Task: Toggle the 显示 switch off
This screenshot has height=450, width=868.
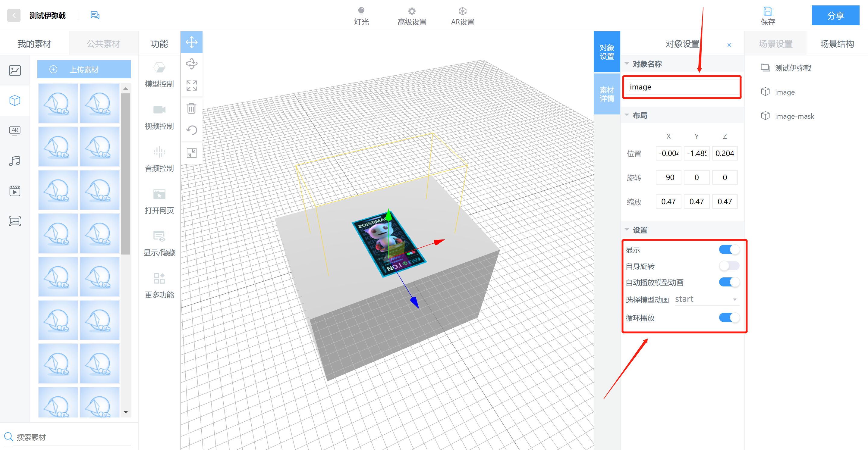Action: click(729, 250)
